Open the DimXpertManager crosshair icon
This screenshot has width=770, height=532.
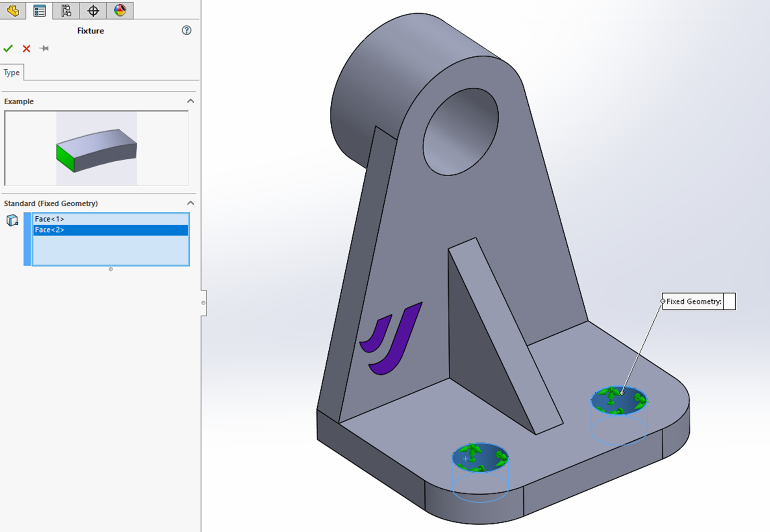pyautogui.click(x=93, y=11)
